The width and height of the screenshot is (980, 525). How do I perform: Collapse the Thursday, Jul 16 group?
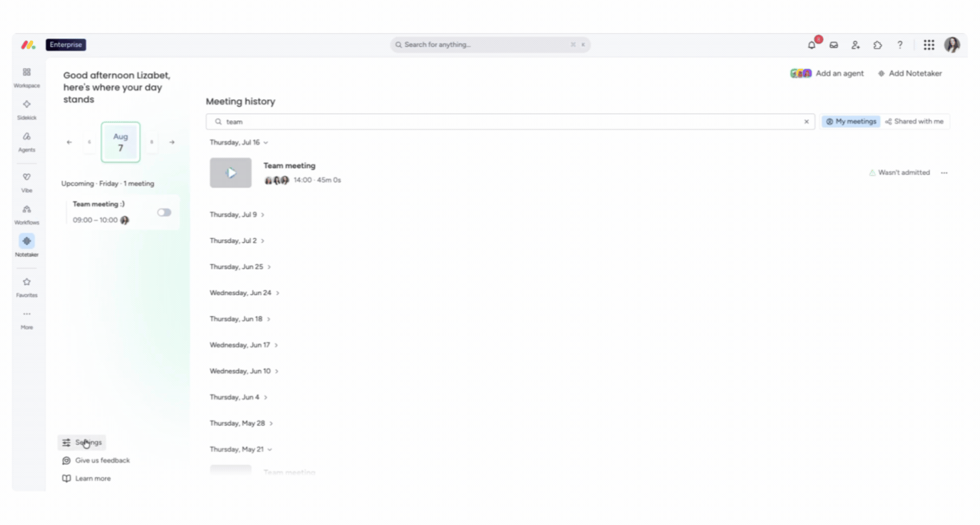coord(239,142)
